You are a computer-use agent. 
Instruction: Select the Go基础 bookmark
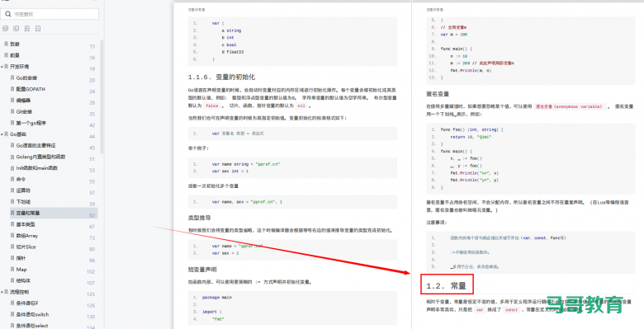coord(18,134)
